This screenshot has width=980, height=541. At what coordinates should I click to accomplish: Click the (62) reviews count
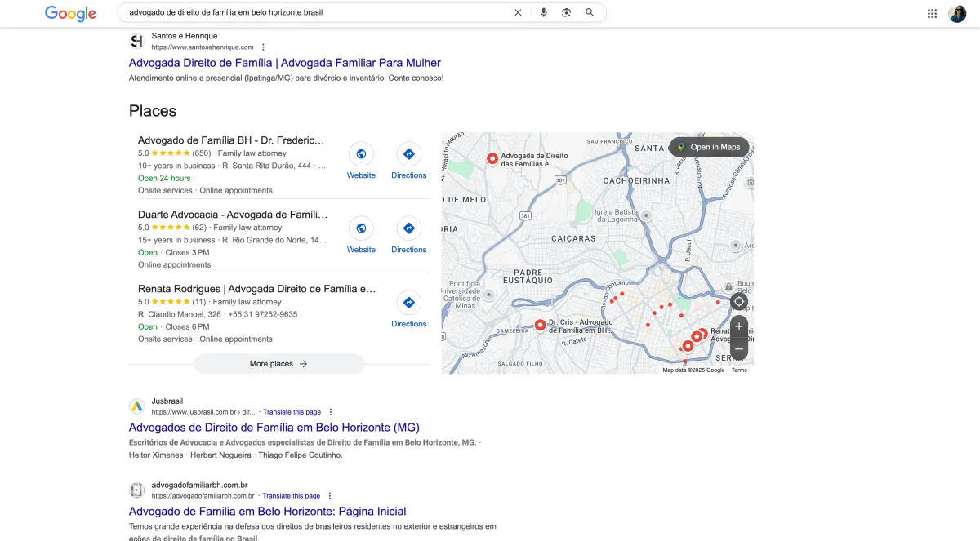point(199,228)
